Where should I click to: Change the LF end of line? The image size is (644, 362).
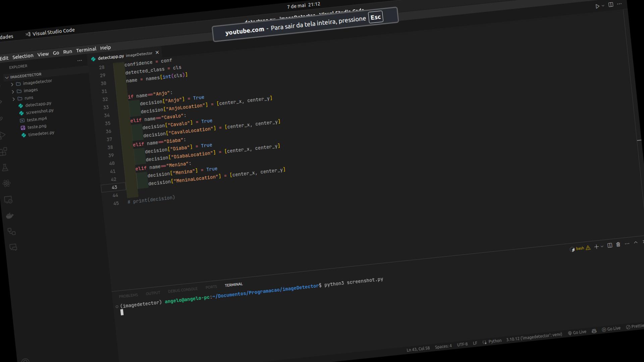click(x=475, y=343)
